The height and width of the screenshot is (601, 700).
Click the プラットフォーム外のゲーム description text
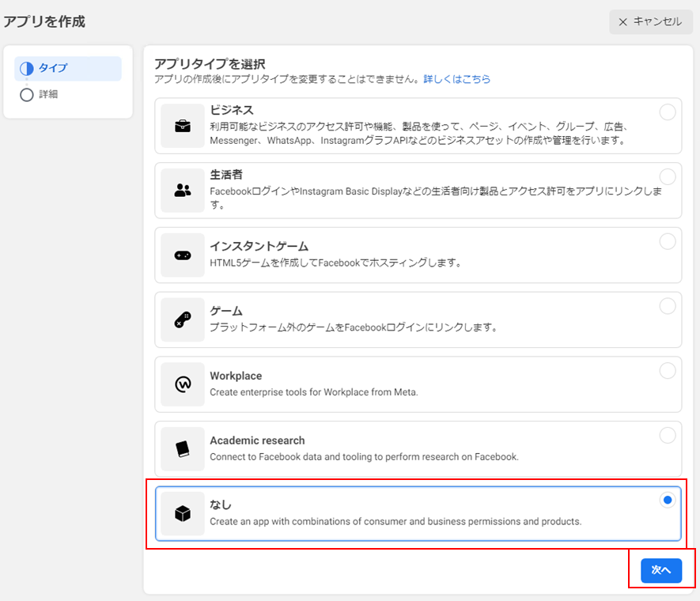click(x=354, y=327)
